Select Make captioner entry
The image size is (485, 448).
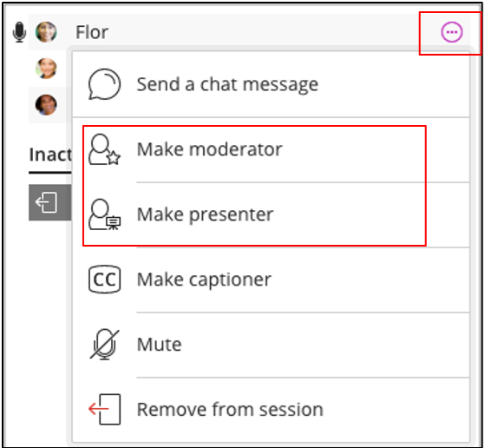coord(271,280)
